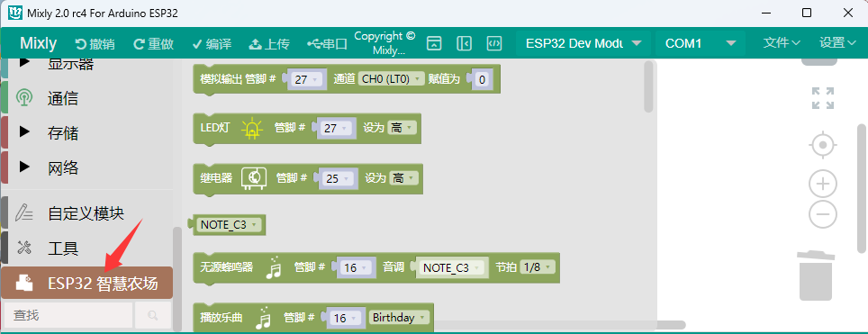Click the 工具 wrench icon
Viewport: 868px width, 334px height.
coord(23,248)
